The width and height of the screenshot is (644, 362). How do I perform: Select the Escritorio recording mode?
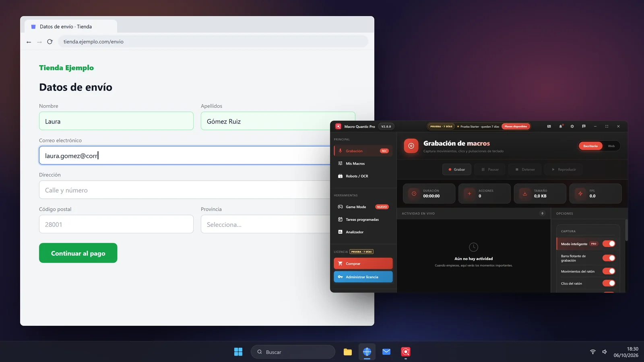pyautogui.click(x=590, y=146)
